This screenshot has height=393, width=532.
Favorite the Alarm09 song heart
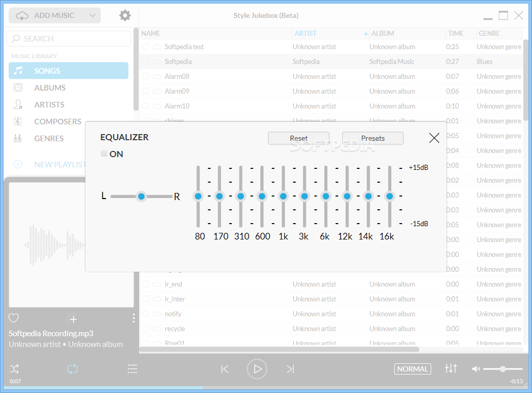(146, 91)
